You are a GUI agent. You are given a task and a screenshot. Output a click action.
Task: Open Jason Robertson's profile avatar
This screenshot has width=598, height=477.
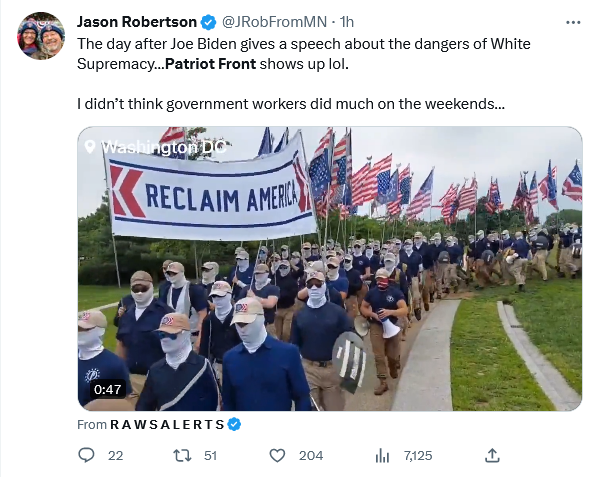point(41,36)
